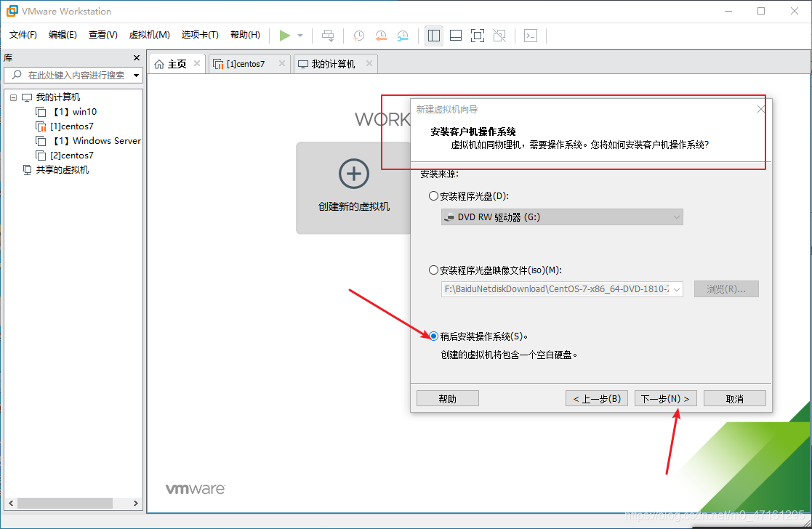The image size is (812, 529).
Task: Close the 主页 tab
Action: point(197,63)
